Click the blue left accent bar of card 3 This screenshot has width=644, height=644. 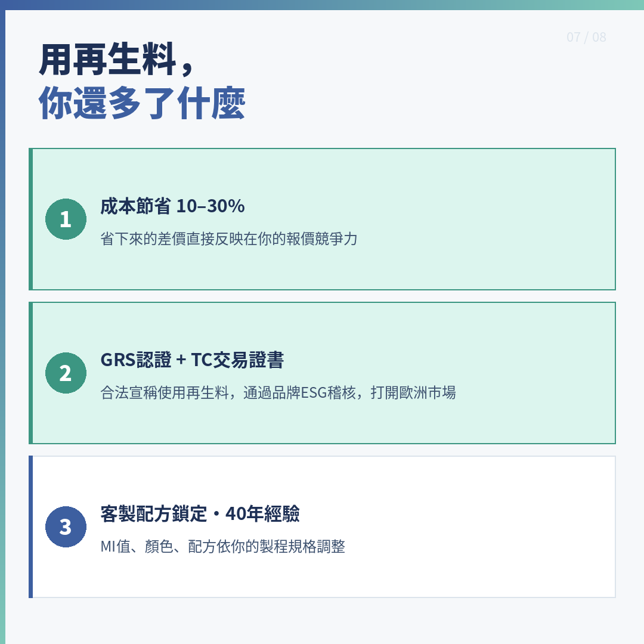pos(30,527)
